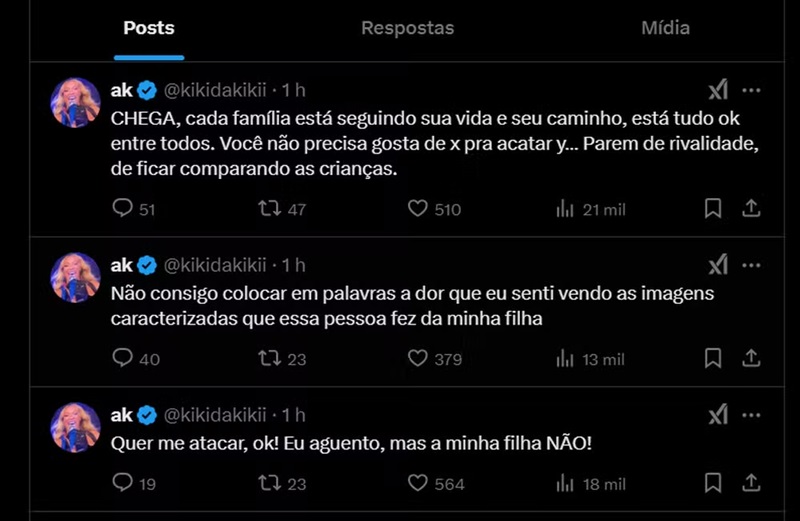This screenshot has width=800, height=521.
Task: Repost the 'Quer me atacar' post
Action: click(269, 483)
